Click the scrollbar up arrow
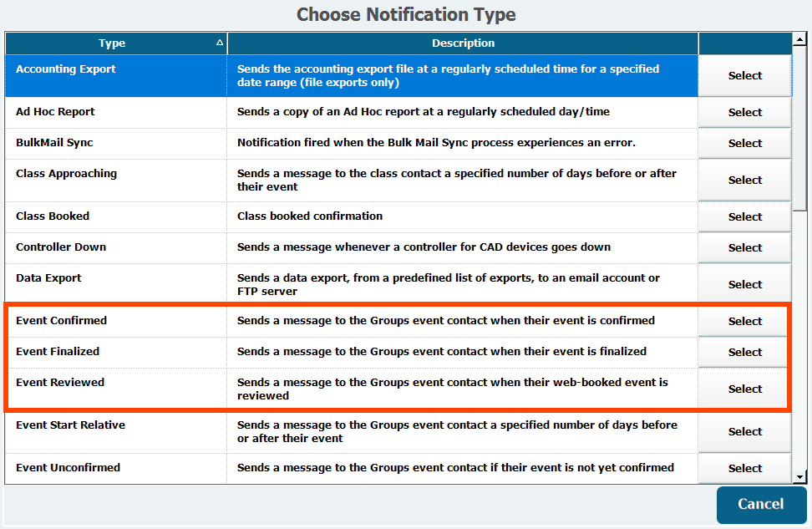The image size is (812, 529). tap(799, 38)
